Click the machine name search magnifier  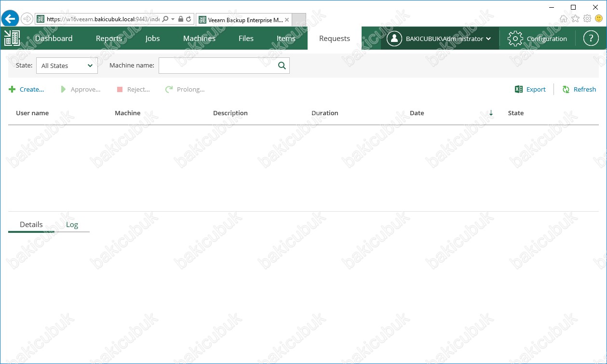[282, 66]
